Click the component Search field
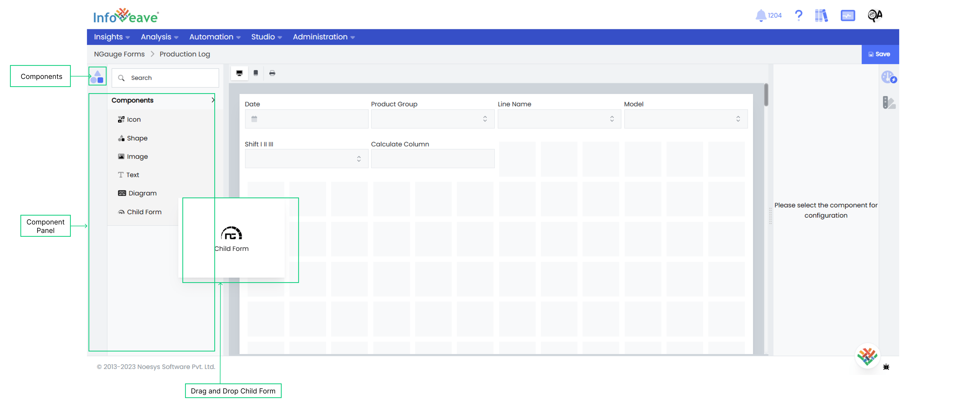 (x=165, y=78)
